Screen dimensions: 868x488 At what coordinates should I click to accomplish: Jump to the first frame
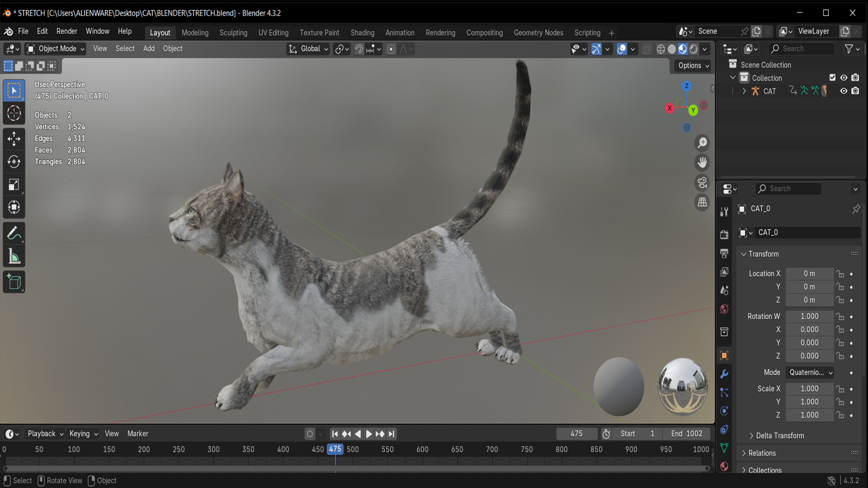(x=335, y=434)
